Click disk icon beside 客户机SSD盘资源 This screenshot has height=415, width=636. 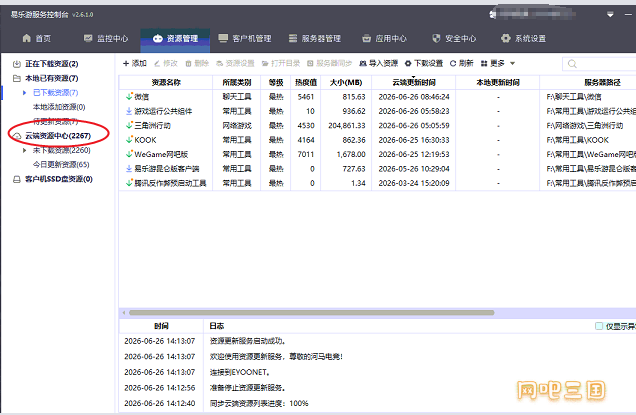pos(17,179)
